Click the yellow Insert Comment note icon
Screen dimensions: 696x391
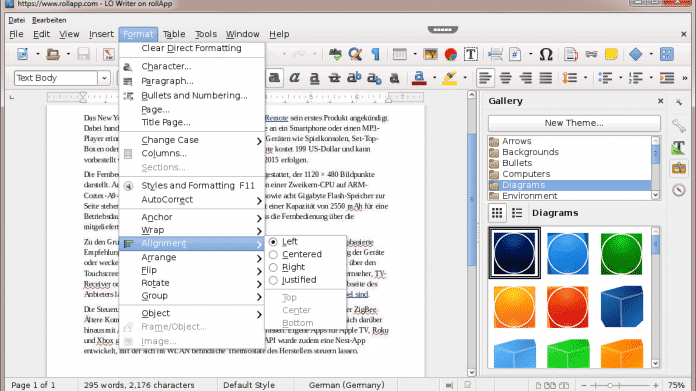611,54
